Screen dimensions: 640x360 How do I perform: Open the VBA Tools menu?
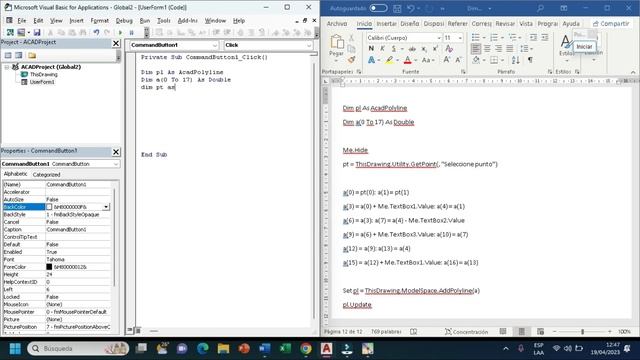[163, 20]
